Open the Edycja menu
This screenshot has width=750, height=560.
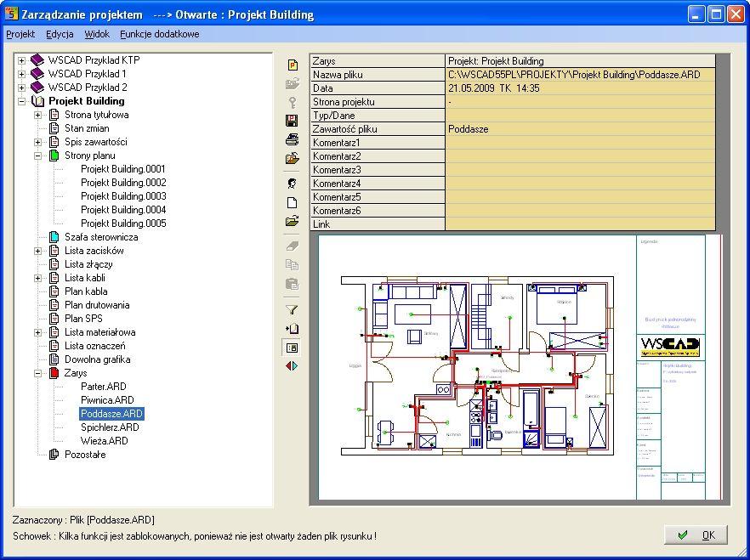(60, 34)
